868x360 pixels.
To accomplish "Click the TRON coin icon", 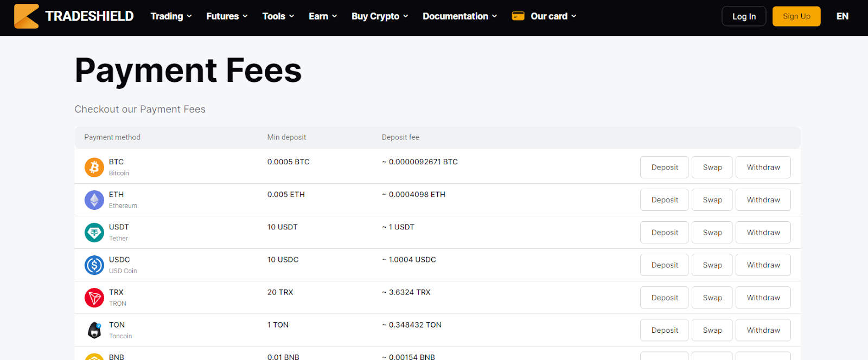I will [x=94, y=297].
